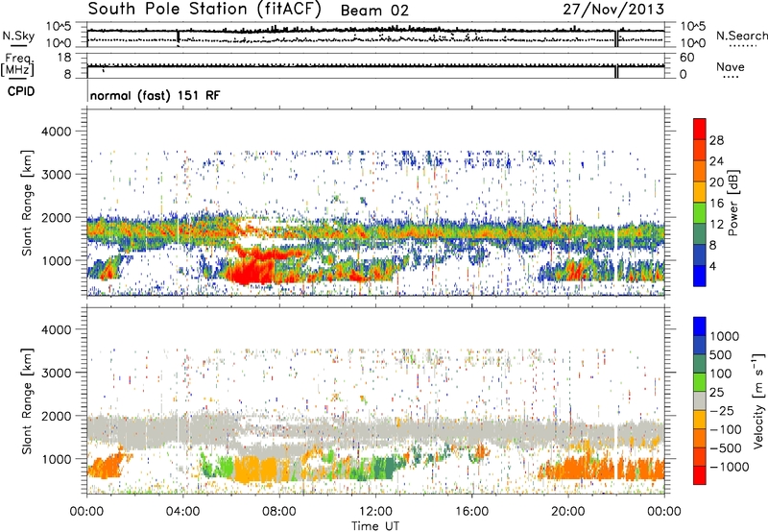
Task: Click the "24" value on Power scale
Action: pyautogui.click(x=716, y=161)
